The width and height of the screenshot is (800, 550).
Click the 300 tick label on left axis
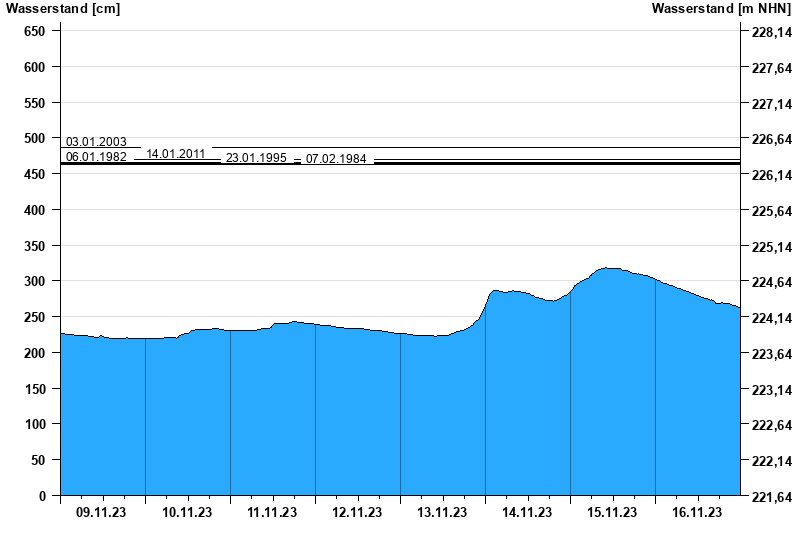tap(35, 282)
